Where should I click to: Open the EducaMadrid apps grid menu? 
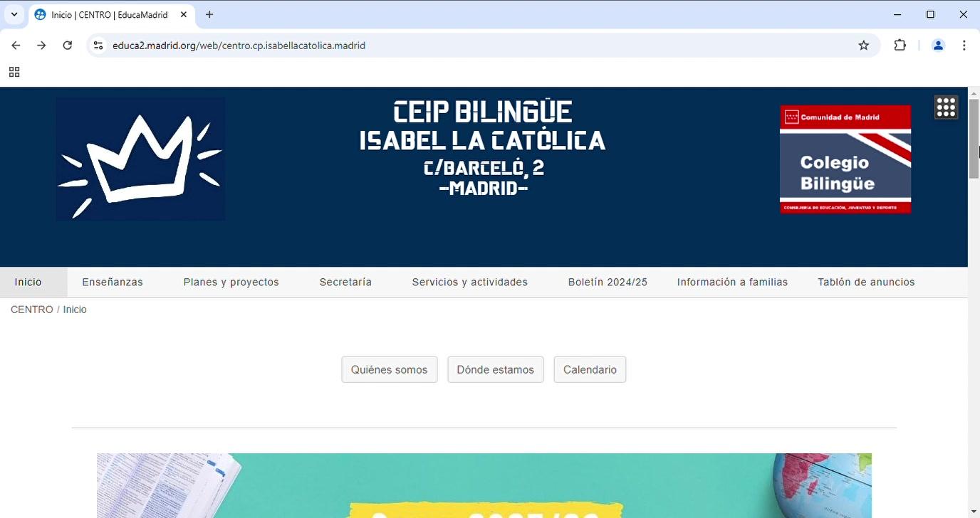pyautogui.click(x=946, y=107)
